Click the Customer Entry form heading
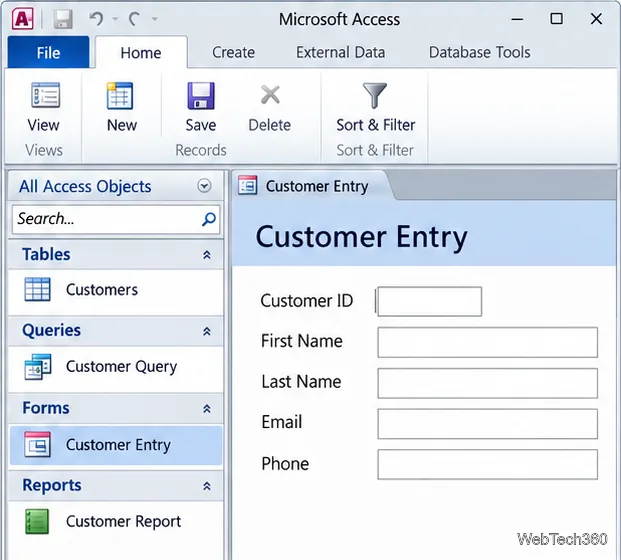Screen dimensions: 621x560 [x=362, y=237]
